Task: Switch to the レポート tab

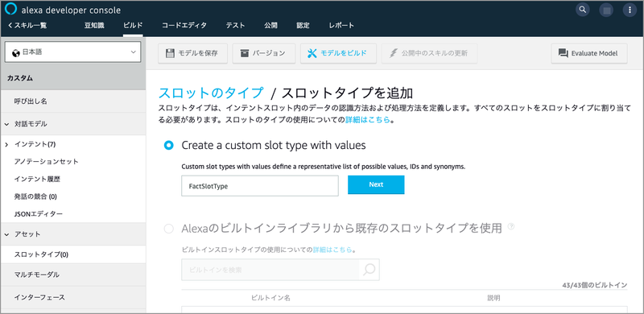Action: pyautogui.click(x=341, y=26)
